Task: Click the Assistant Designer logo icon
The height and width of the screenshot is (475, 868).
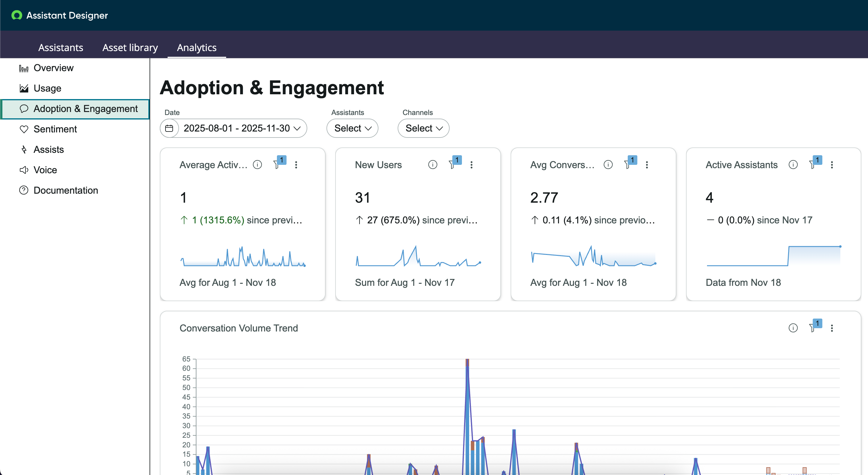Action: (17, 15)
